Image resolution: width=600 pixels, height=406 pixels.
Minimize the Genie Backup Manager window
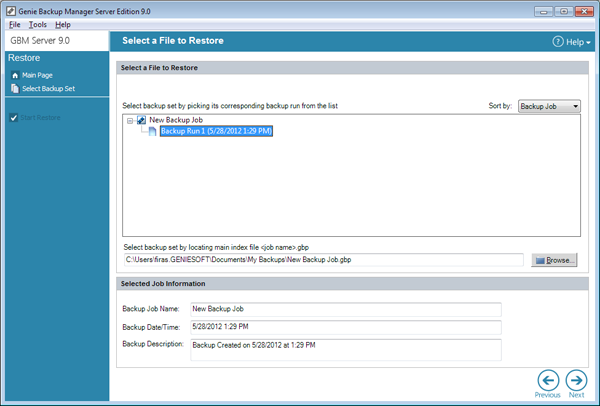[x=543, y=11]
